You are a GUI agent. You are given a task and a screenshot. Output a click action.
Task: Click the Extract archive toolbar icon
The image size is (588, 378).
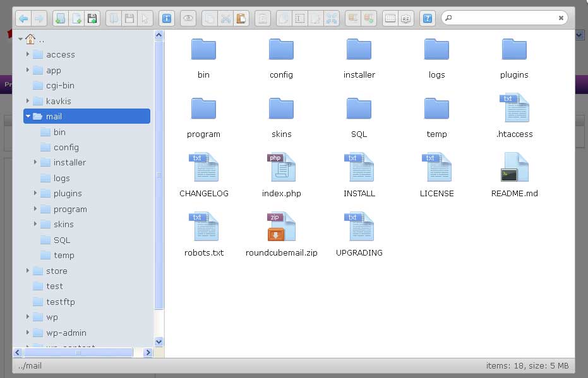(353, 18)
